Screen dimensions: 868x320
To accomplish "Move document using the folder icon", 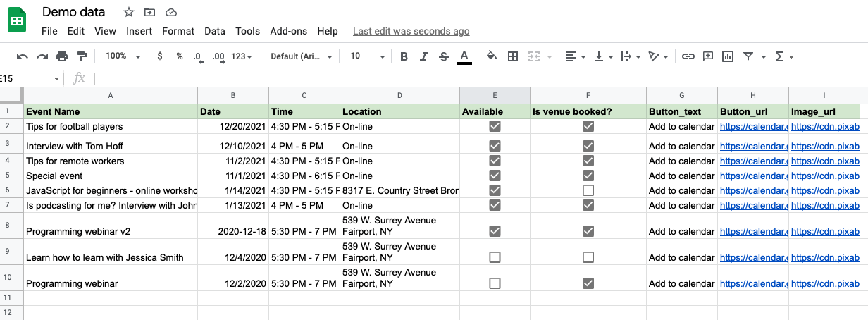I will point(149,12).
